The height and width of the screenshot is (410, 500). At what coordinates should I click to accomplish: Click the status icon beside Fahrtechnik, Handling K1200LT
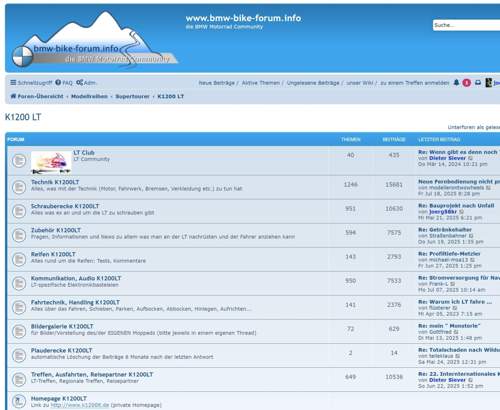(19, 307)
